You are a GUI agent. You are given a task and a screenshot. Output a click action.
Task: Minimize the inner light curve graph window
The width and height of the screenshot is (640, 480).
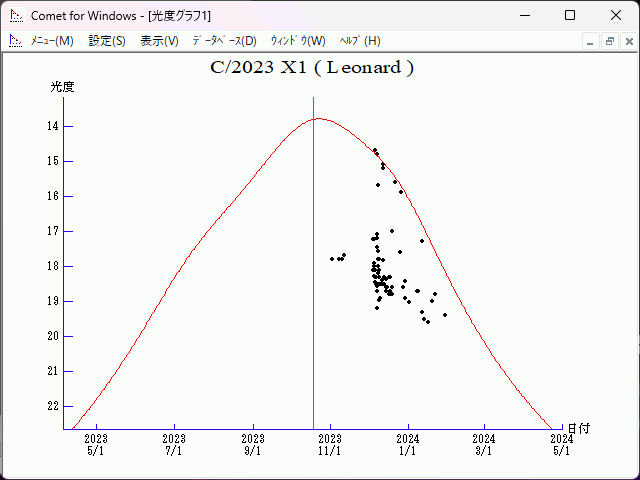pyautogui.click(x=590, y=41)
